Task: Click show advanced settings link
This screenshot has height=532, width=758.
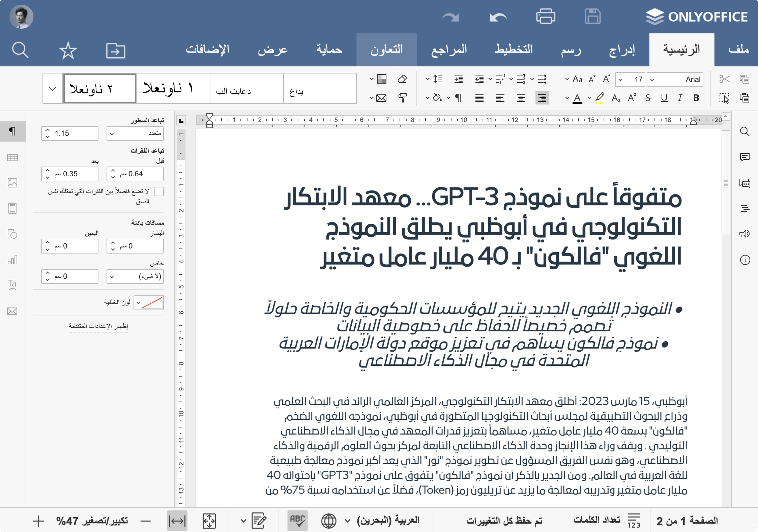Action: coord(98,326)
